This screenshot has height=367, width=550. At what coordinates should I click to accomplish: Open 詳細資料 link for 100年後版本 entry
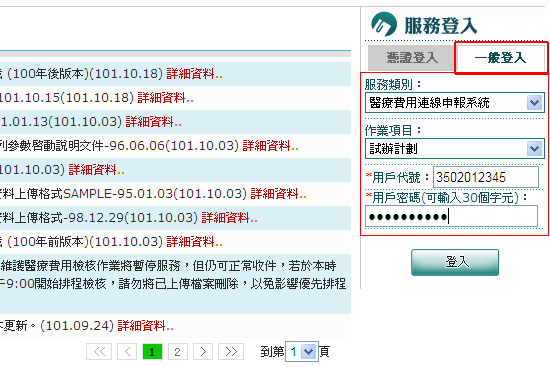pyautogui.click(x=194, y=74)
